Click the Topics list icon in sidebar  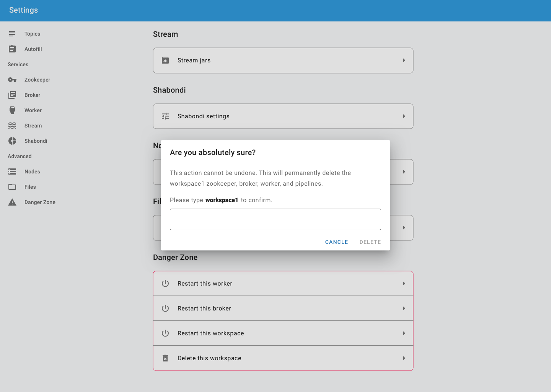(12, 34)
